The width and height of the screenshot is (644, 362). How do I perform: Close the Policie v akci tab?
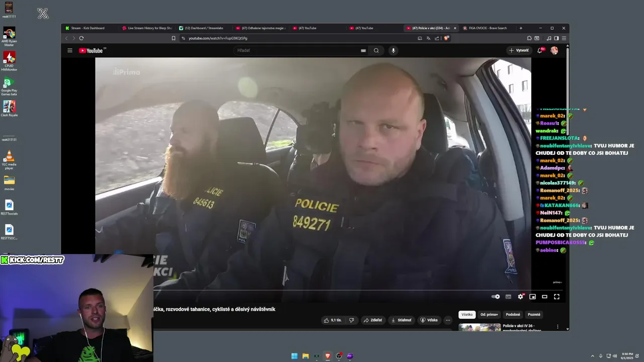(455, 28)
